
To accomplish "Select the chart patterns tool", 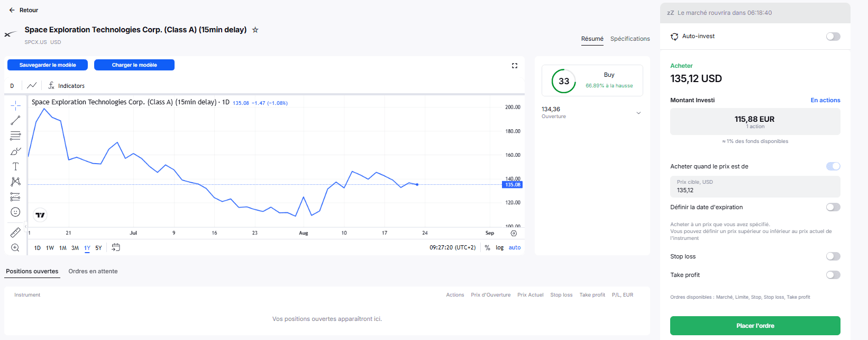I will 15,182.
